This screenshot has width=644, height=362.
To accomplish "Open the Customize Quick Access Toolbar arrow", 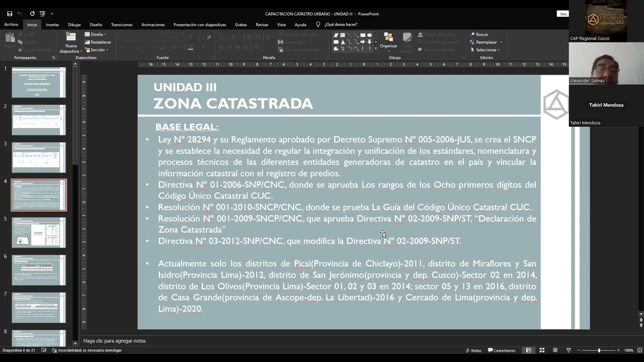I will [x=52, y=14].
